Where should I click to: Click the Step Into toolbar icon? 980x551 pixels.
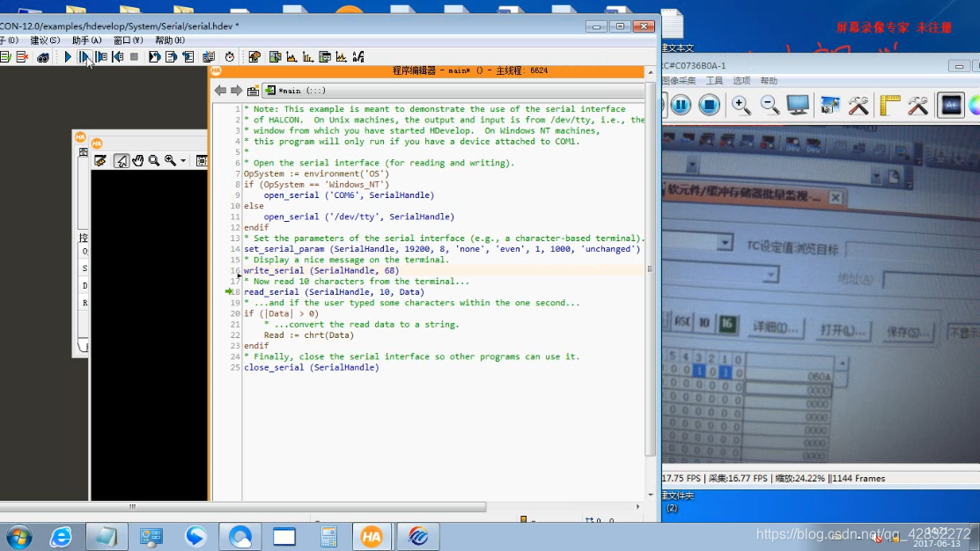pos(101,57)
